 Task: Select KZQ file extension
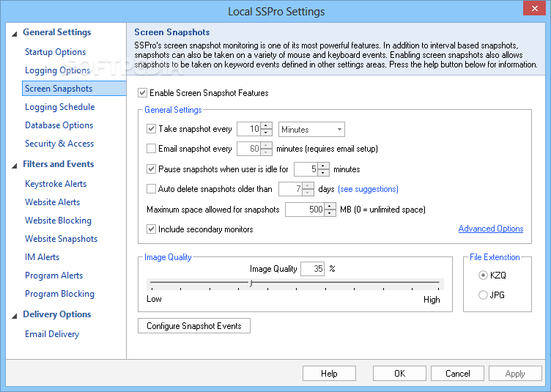(483, 275)
